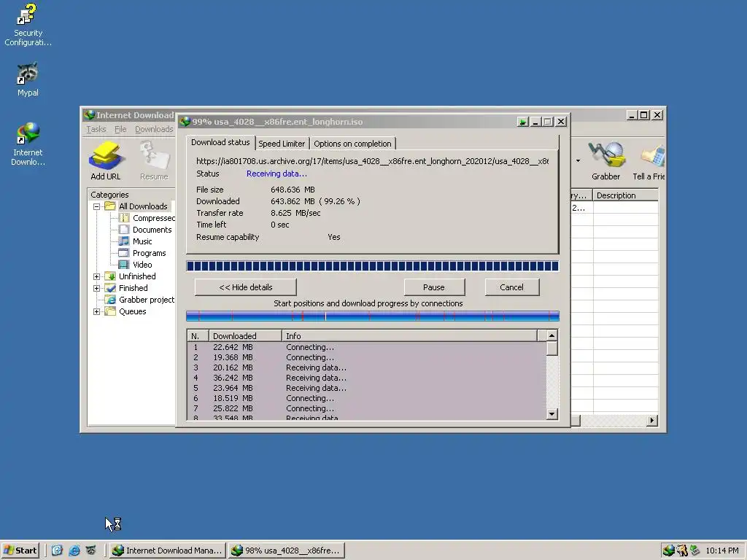Click the Add URL toolbar icon
747x560 pixels.
coord(106,160)
